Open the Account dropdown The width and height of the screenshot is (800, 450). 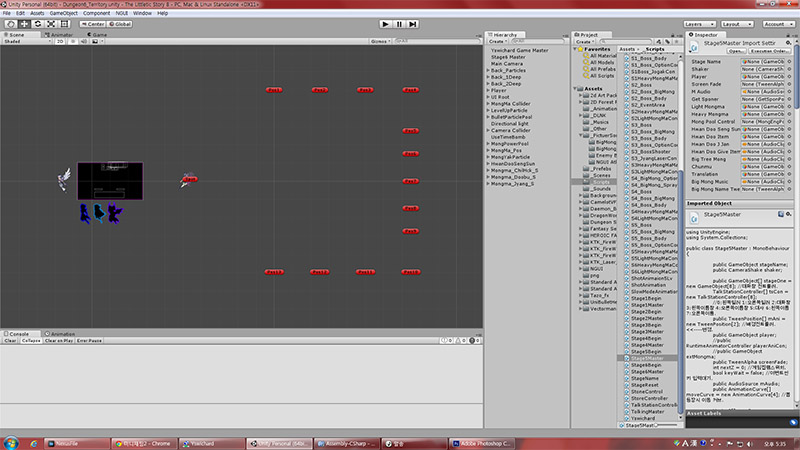point(779,24)
